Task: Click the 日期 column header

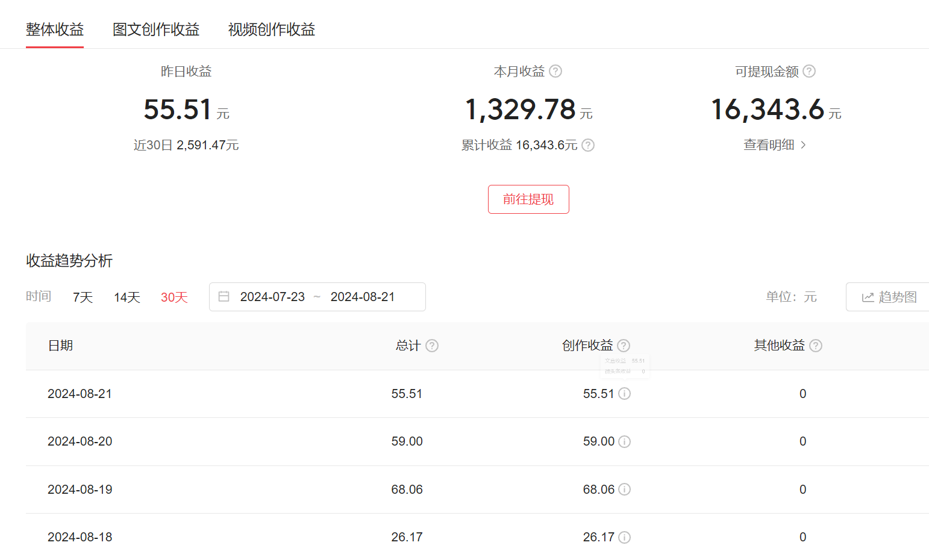Action: click(60, 346)
